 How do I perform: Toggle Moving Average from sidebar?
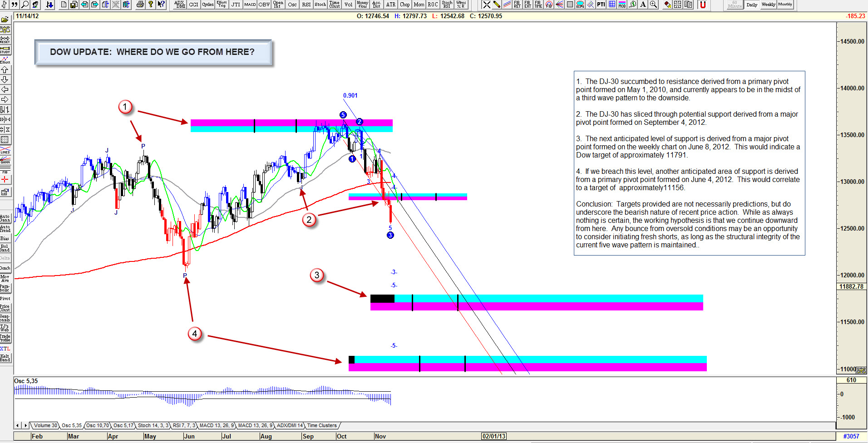pos(5,278)
